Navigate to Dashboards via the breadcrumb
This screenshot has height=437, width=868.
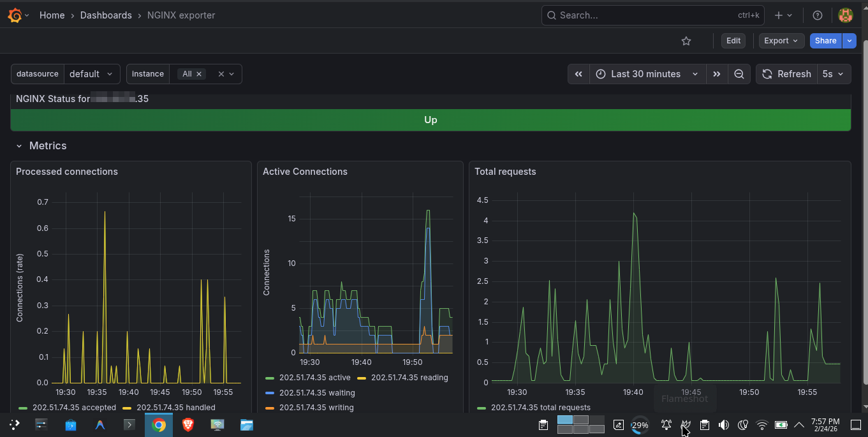[106, 15]
